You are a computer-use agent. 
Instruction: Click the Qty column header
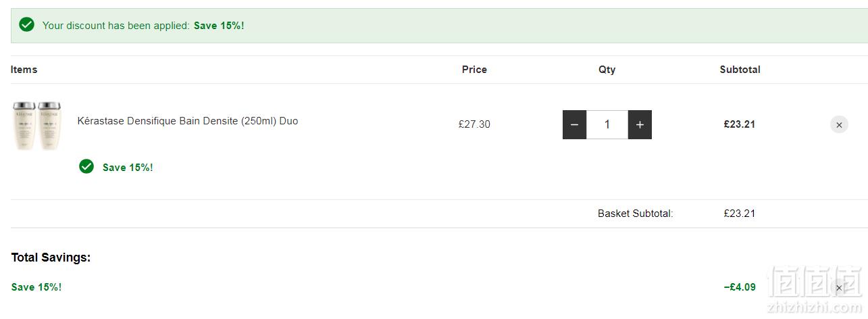coord(607,70)
